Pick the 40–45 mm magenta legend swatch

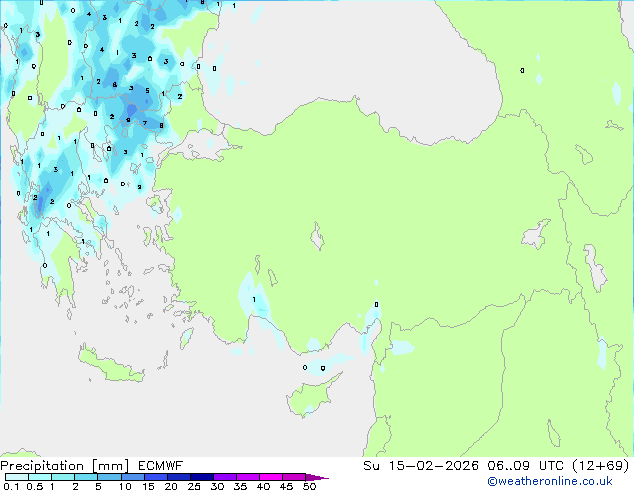coord(271,477)
